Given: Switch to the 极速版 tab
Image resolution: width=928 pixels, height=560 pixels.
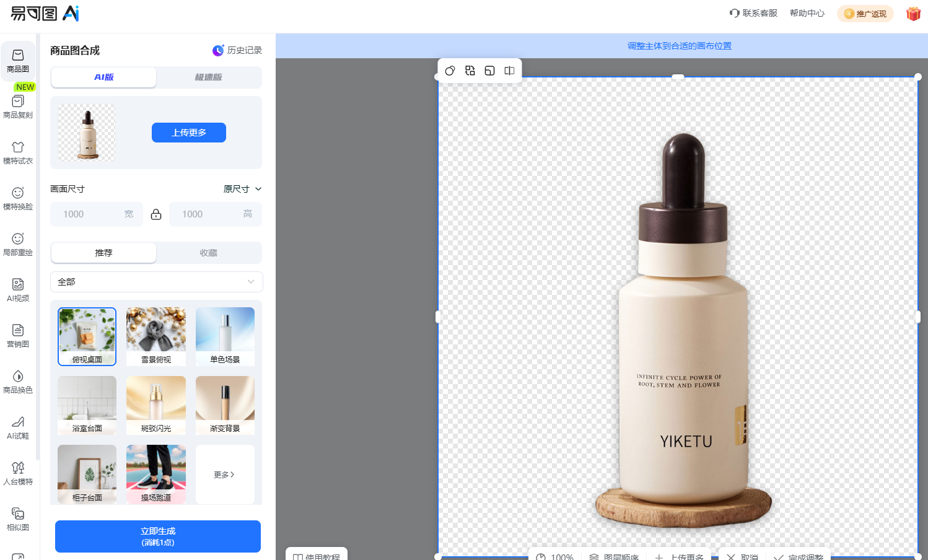Looking at the screenshot, I should (x=208, y=77).
